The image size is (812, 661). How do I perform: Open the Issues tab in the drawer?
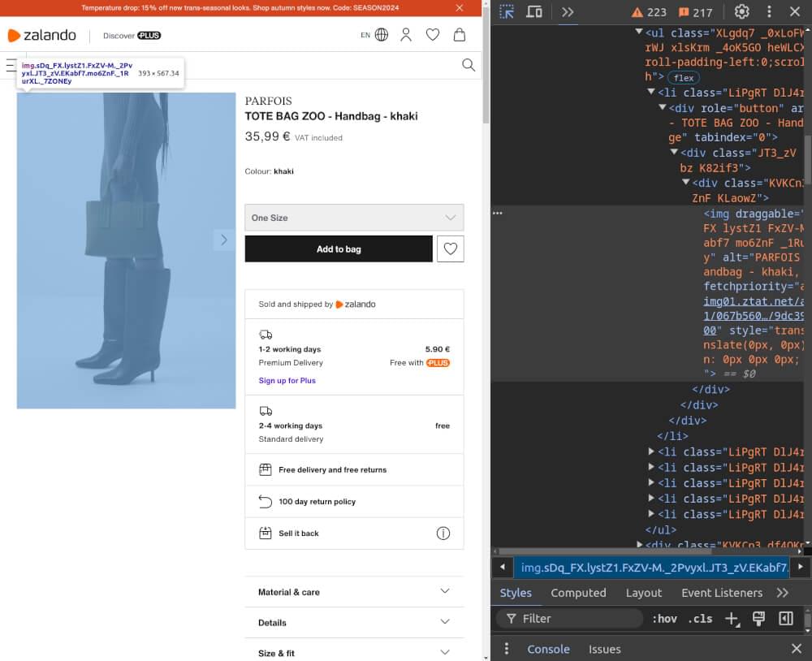pos(604,649)
